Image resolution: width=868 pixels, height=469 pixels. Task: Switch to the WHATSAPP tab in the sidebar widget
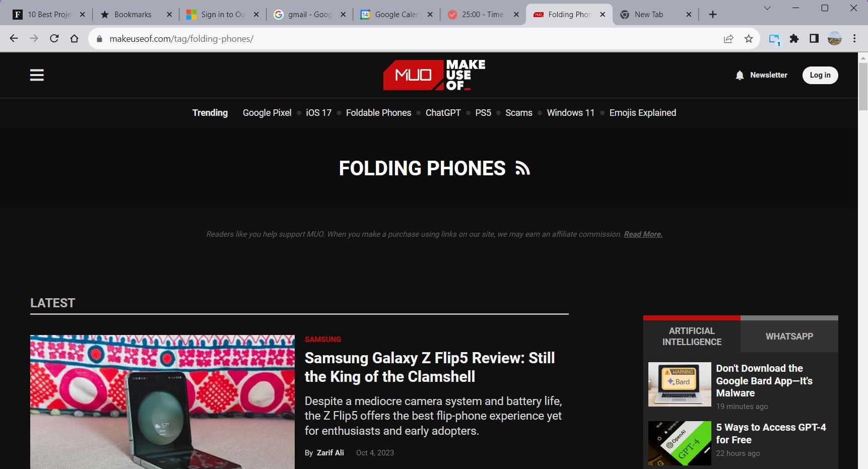(x=789, y=336)
